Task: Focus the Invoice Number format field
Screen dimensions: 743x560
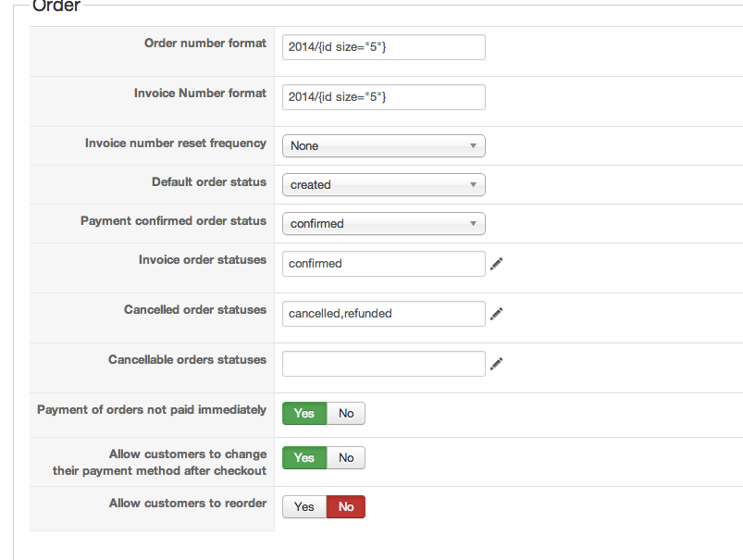Action: click(383, 97)
